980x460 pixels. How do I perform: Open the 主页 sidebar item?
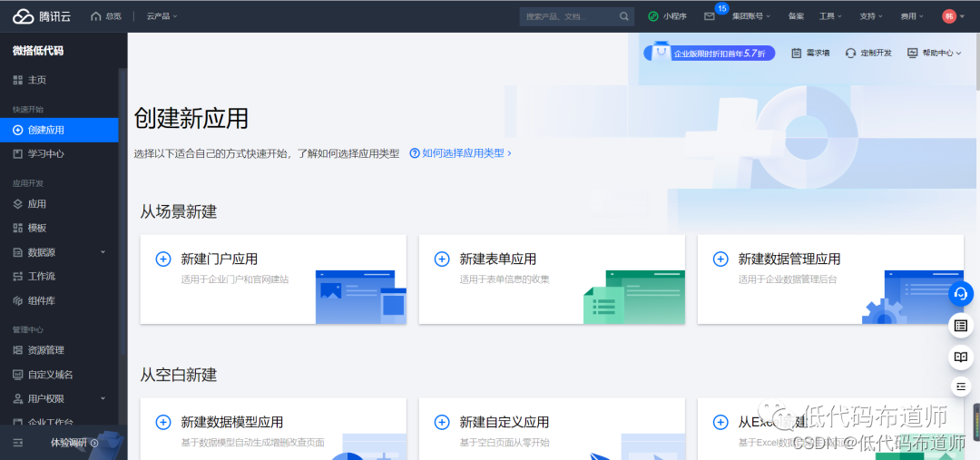(x=59, y=80)
